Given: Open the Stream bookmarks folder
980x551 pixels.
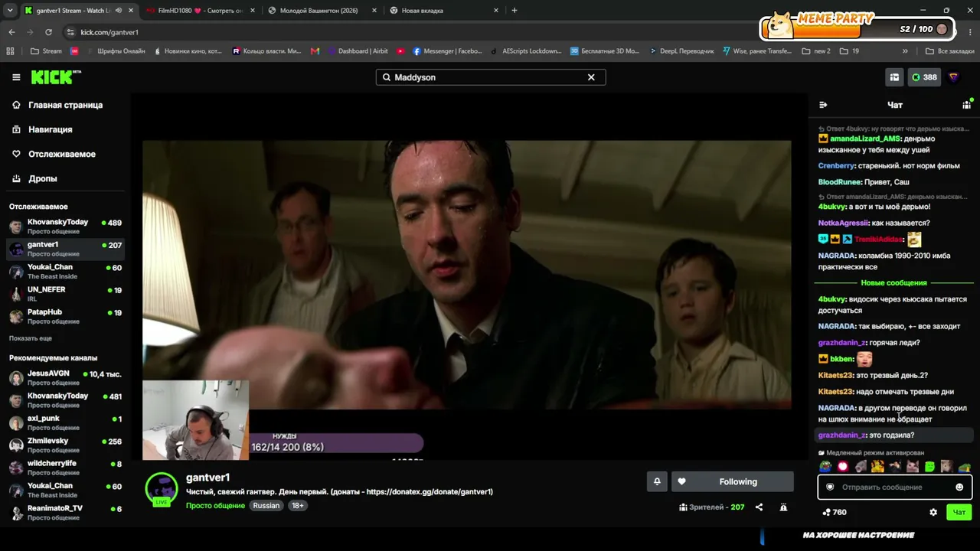Looking at the screenshot, I should (x=46, y=51).
